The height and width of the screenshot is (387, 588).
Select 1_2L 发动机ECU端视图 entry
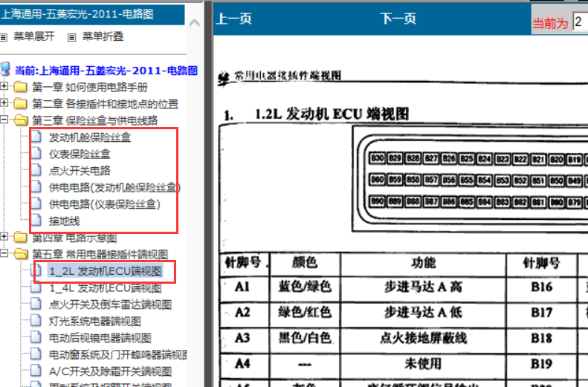[106, 271]
